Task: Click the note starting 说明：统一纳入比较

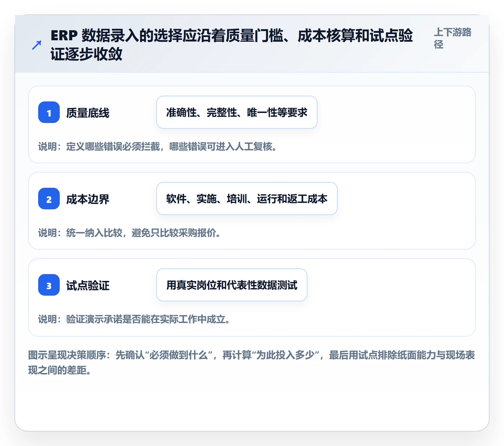Action: tap(130, 233)
